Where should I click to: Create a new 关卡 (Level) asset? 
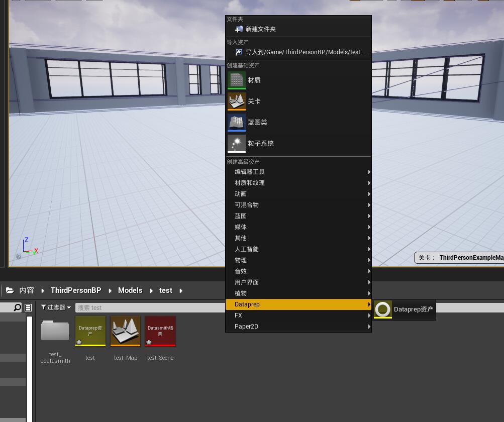[254, 101]
